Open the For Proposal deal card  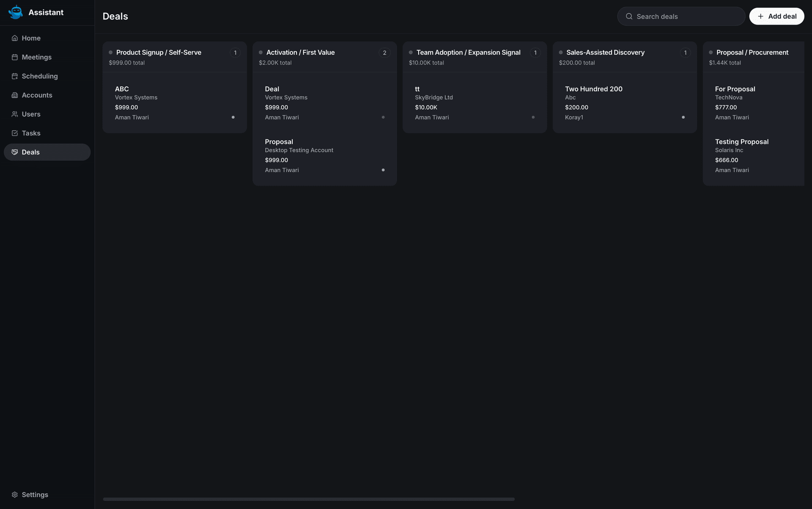[x=757, y=103]
